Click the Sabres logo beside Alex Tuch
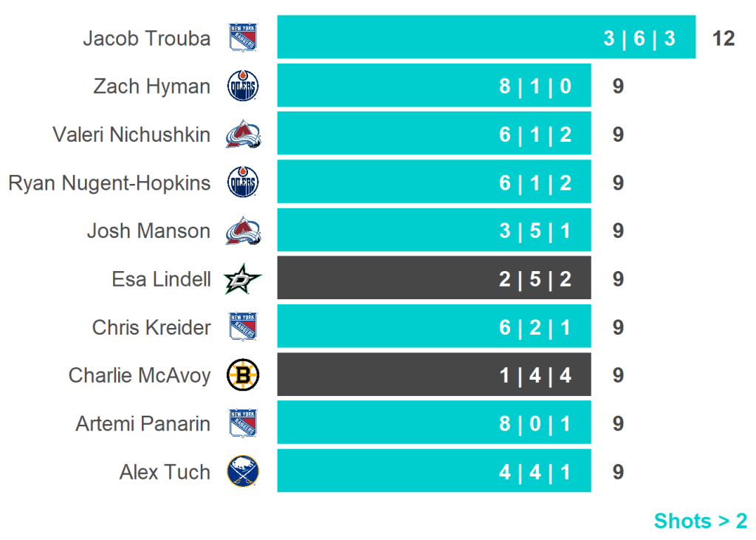Image resolution: width=756 pixels, height=540 pixels. (x=243, y=471)
